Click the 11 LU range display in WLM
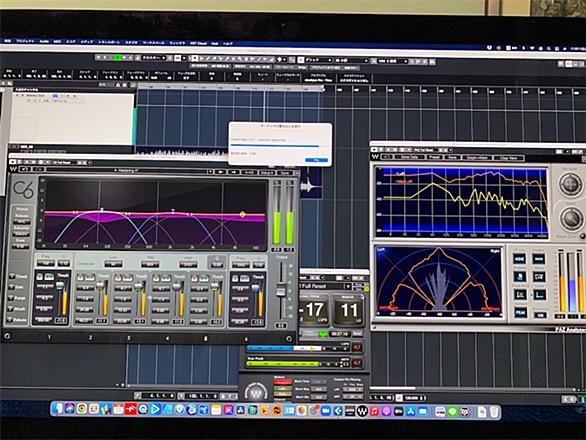This screenshot has height=440, width=586. (349, 310)
